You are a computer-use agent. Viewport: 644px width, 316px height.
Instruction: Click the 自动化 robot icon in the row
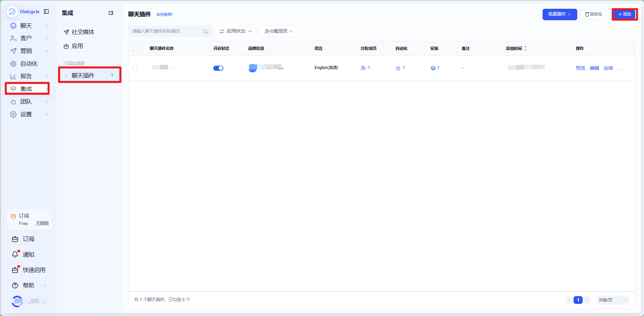click(x=398, y=68)
